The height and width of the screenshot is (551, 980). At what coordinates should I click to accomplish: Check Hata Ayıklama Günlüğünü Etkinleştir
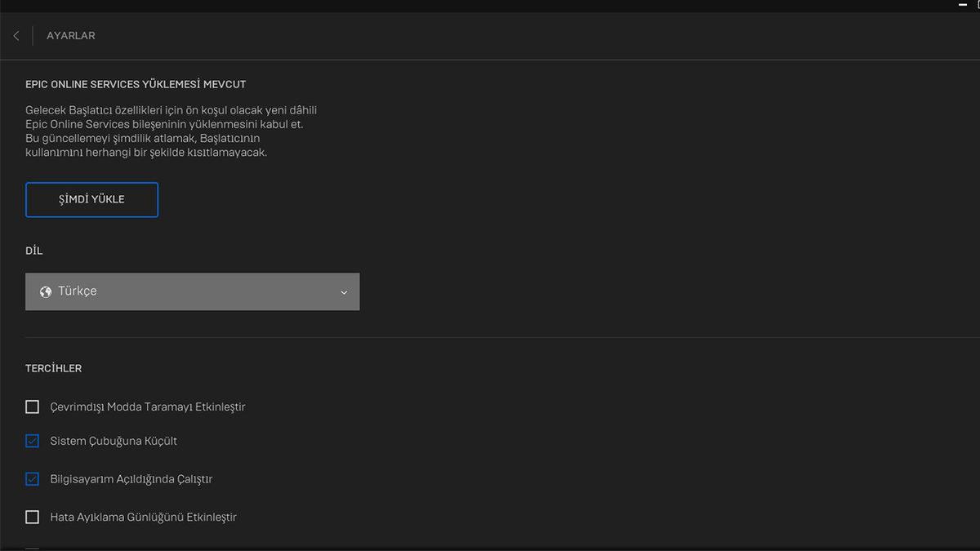click(x=32, y=517)
